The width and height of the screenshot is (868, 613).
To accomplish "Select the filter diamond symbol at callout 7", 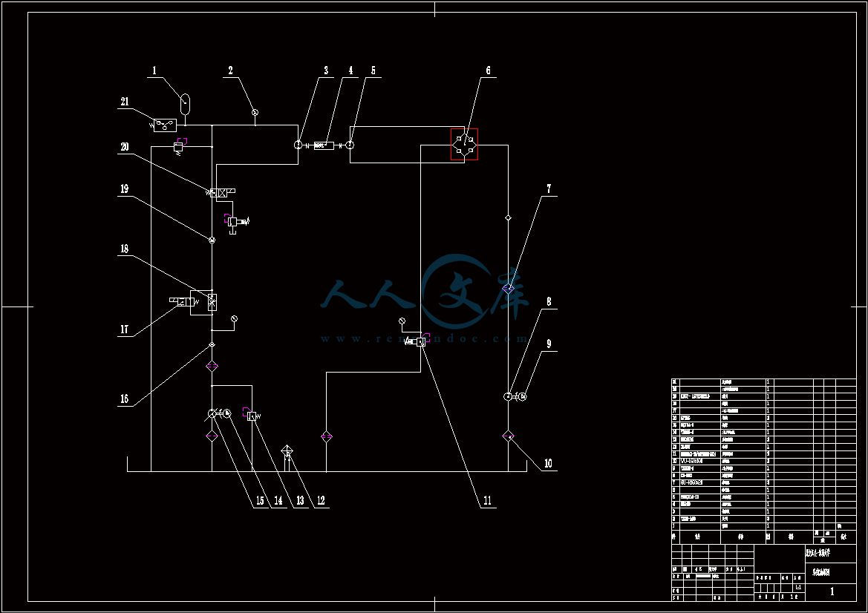I will point(508,288).
